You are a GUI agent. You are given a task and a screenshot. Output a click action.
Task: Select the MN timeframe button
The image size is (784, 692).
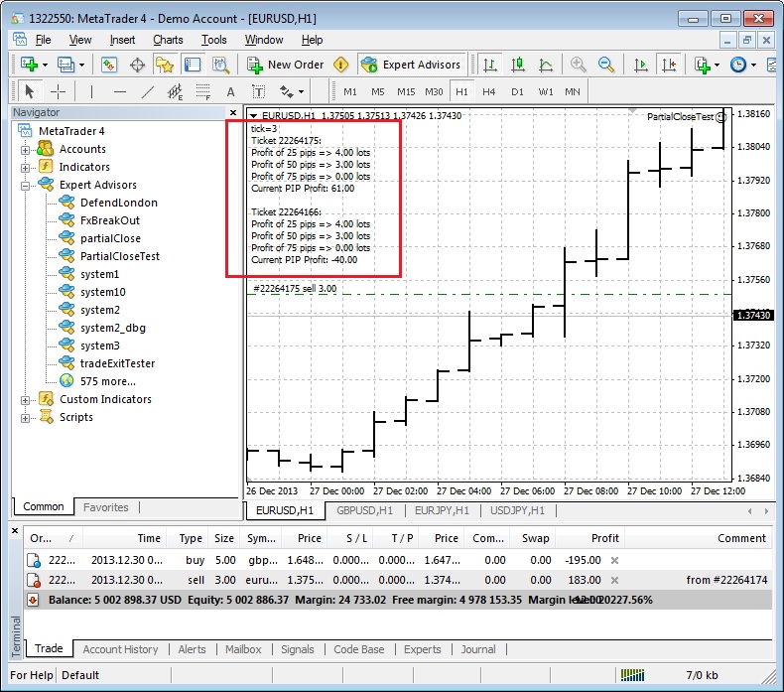click(573, 91)
